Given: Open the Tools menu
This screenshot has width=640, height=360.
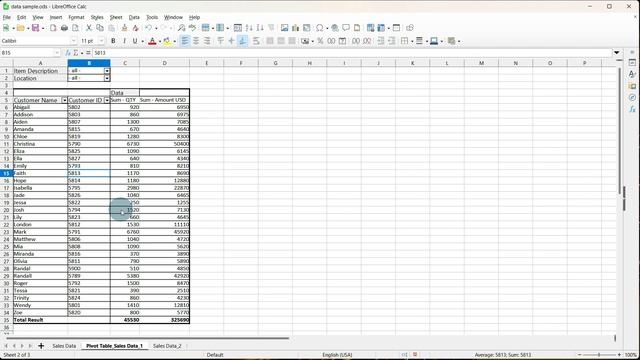Looking at the screenshot, I should (x=152, y=18).
